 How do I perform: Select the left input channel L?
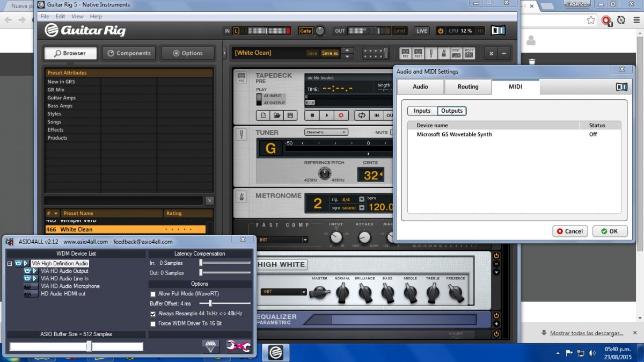(236, 31)
